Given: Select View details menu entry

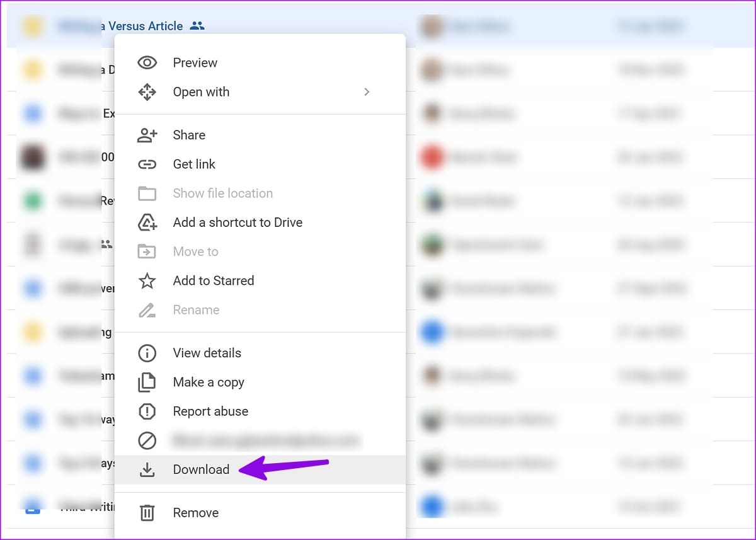Looking at the screenshot, I should (260, 353).
